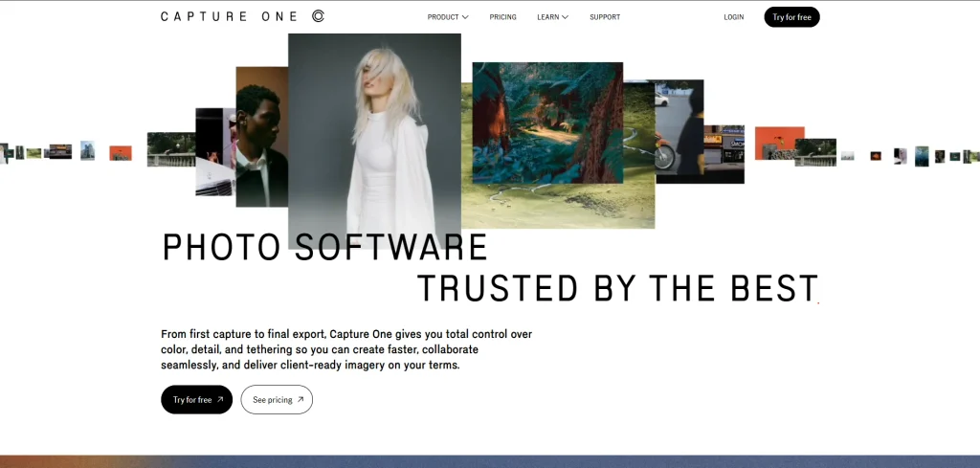The height and width of the screenshot is (468, 980).
Task: Open the teal forest ferns photo
Action: pyautogui.click(x=547, y=123)
